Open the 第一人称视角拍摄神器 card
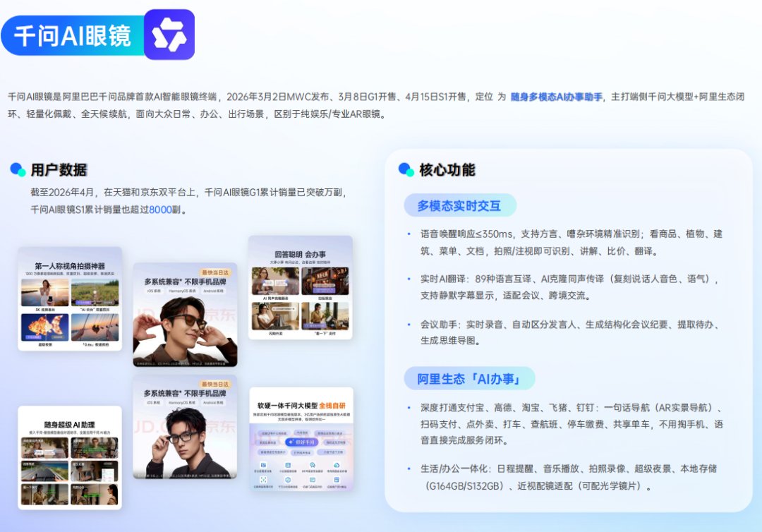This screenshot has height=532, width=762. coord(70,298)
